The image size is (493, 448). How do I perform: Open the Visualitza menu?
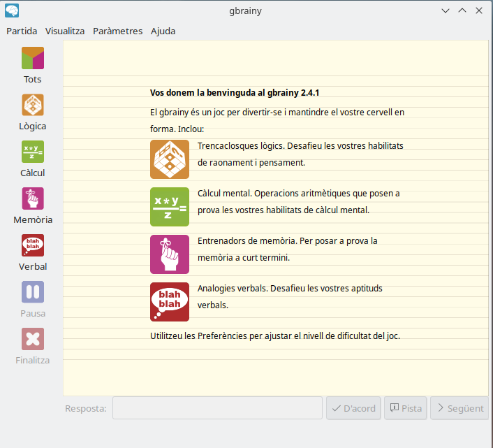click(65, 31)
